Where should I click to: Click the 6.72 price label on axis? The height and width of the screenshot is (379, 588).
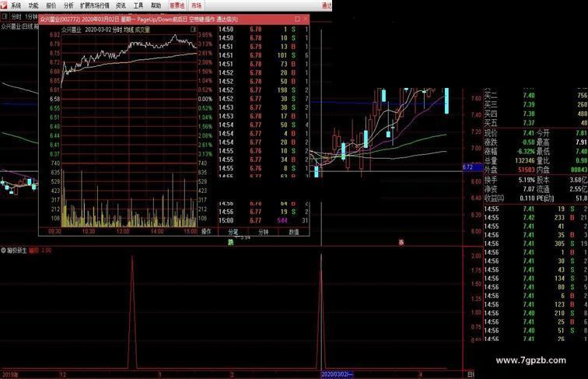point(472,167)
